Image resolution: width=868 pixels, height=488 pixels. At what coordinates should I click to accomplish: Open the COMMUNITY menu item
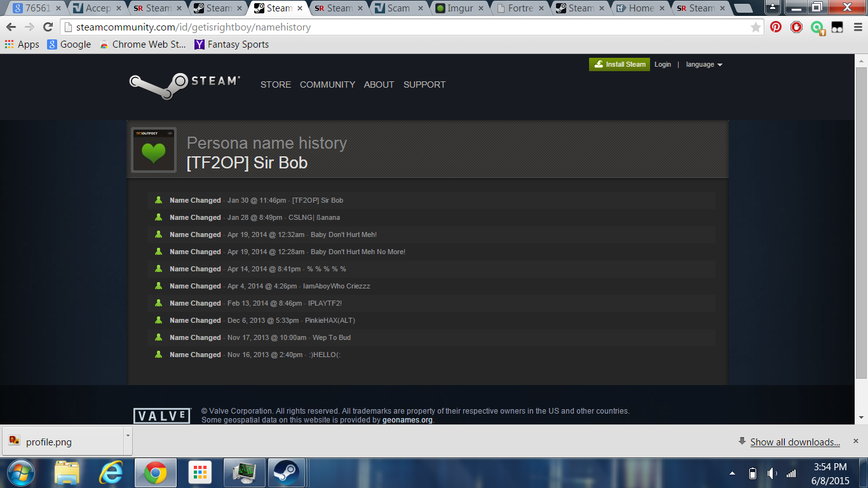pyautogui.click(x=327, y=85)
